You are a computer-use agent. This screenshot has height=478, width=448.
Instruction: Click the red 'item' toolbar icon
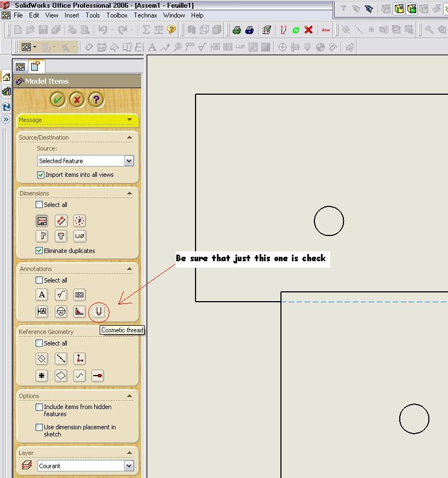[x=326, y=30]
